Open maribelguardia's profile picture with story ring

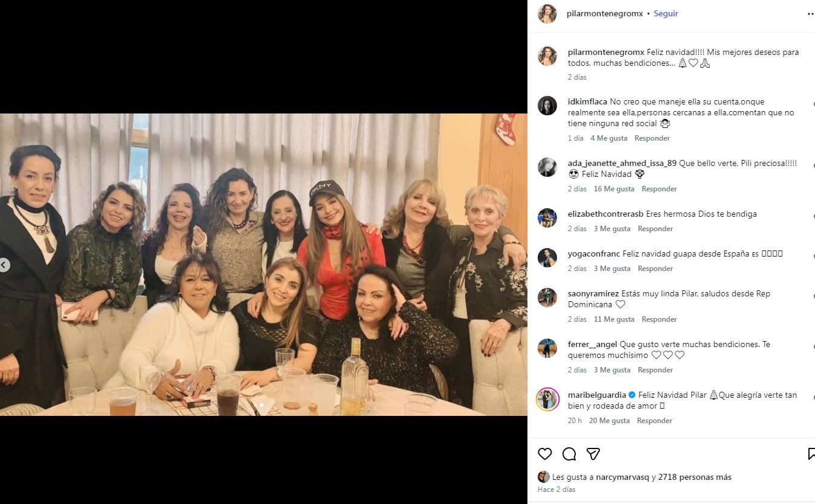pyautogui.click(x=547, y=399)
